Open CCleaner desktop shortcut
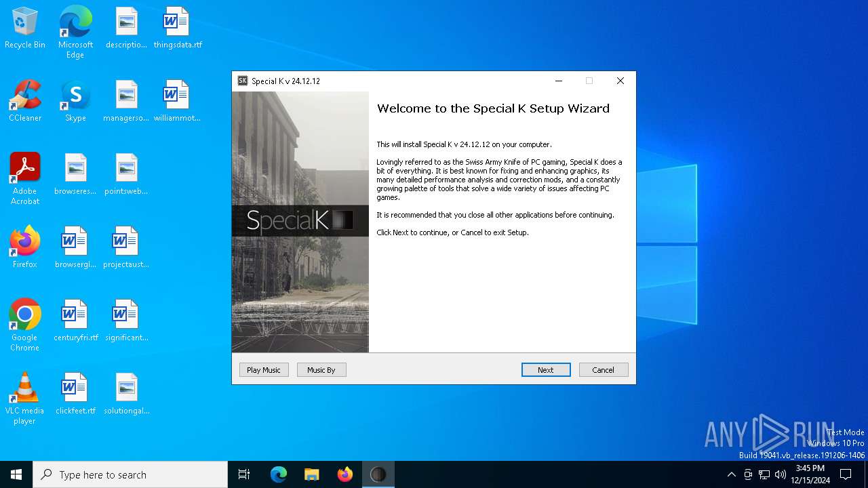The height and width of the screenshot is (488, 868). pyautogui.click(x=25, y=101)
